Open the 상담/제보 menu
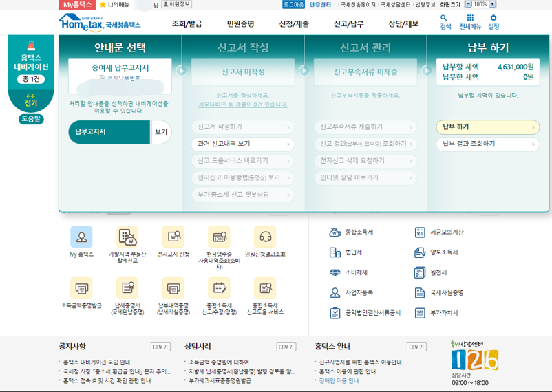The image size is (552, 392). (403, 24)
